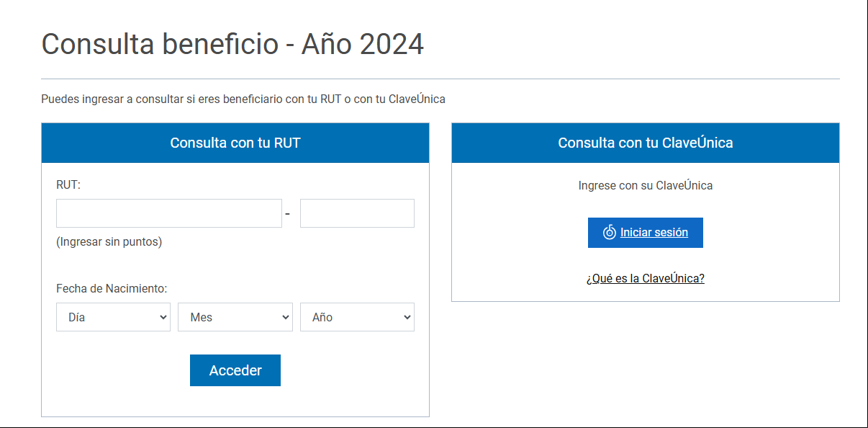Click the Iniciar sesión button text
Screen dimensions: 868x428
click(x=654, y=233)
